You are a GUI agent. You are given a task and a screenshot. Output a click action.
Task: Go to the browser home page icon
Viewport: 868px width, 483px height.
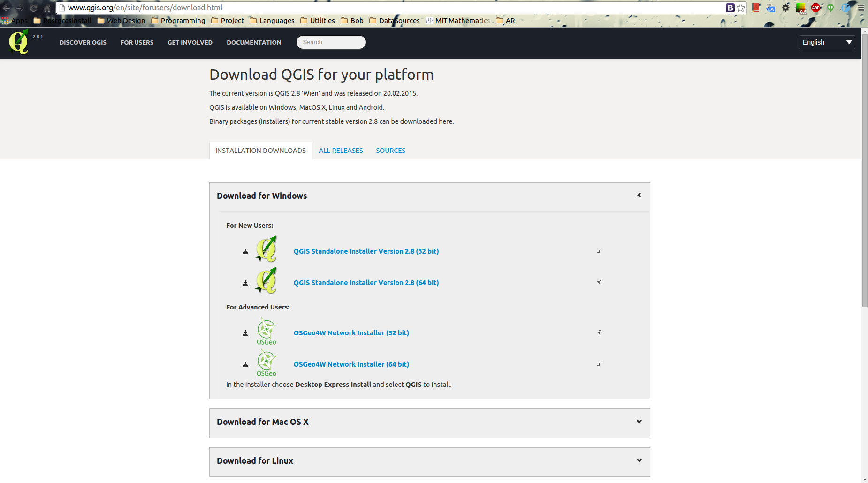(x=47, y=8)
